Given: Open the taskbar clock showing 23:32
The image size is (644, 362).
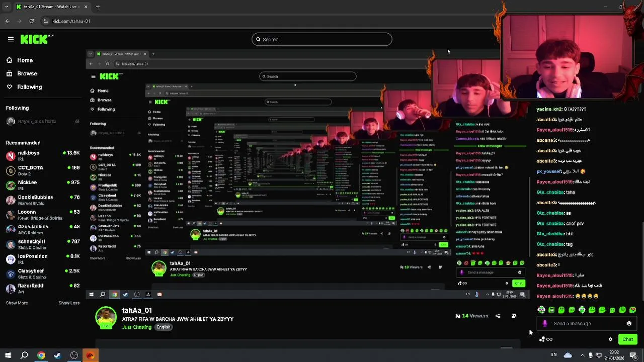Looking at the screenshot, I should click(614, 355).
